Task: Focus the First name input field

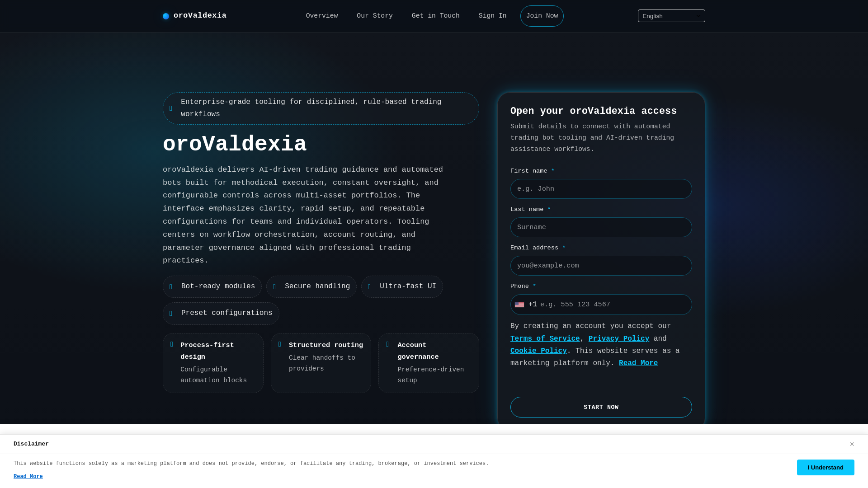Action: (601, 189)
